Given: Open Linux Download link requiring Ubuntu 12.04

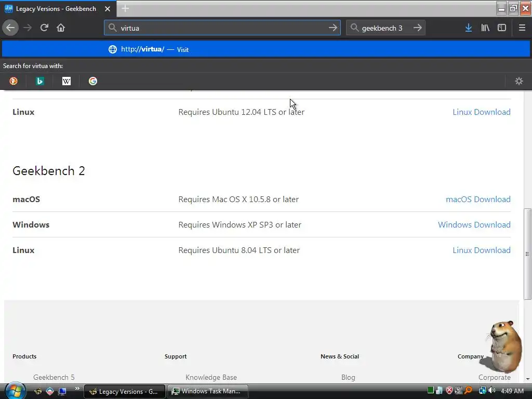Looking at the screenshot, I should pos(482,112).
